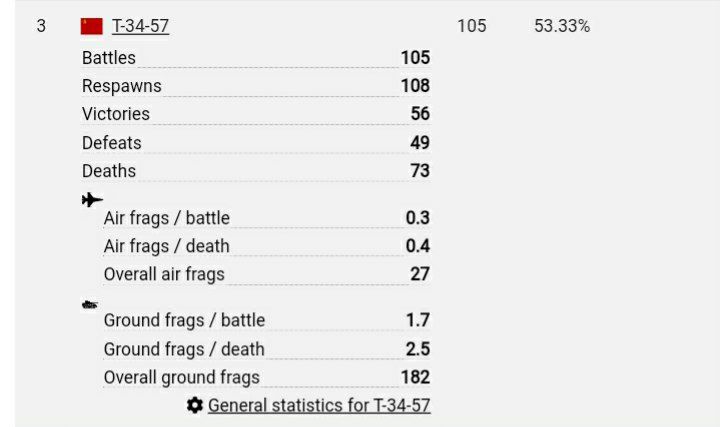
Task: Click the gear icon beside General statistics
Action: [x=195, y=405]
